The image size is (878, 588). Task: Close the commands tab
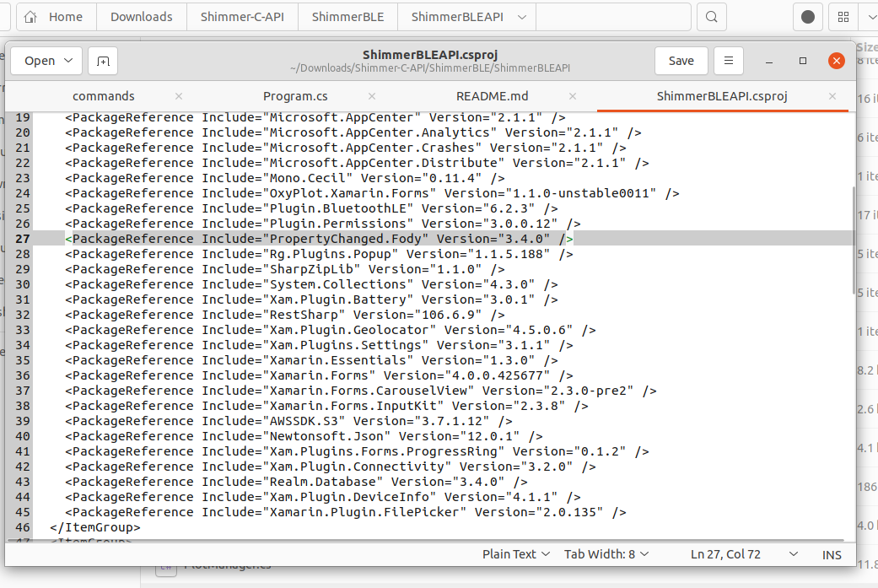pyautogui.click(x=179, y=96)
